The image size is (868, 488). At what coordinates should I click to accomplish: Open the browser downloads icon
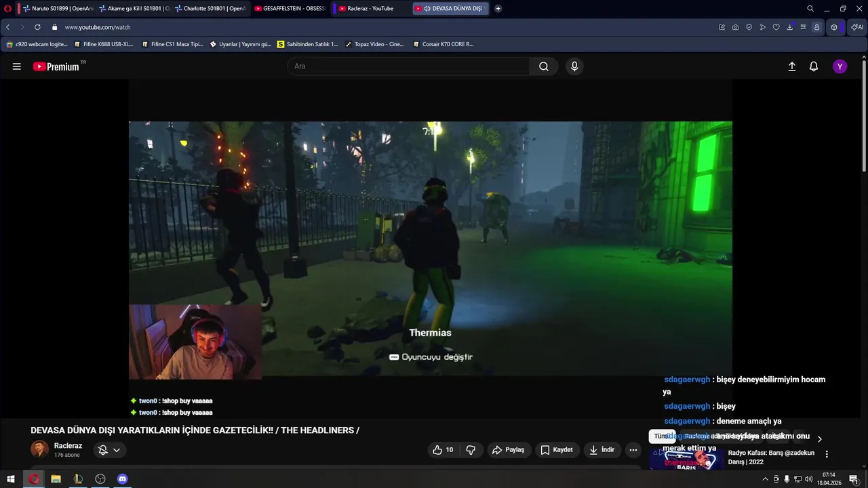click(790, 27)
